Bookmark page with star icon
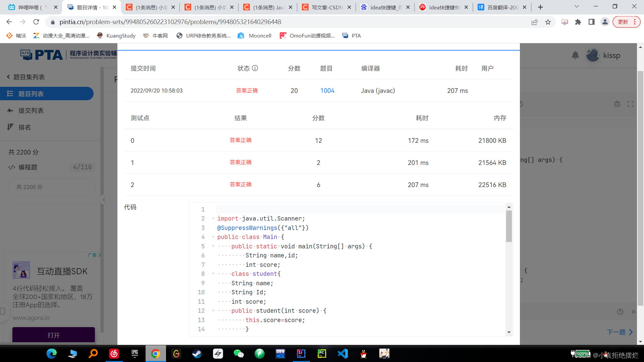Viewport: 644px width, 362px height. pos(548,22)
